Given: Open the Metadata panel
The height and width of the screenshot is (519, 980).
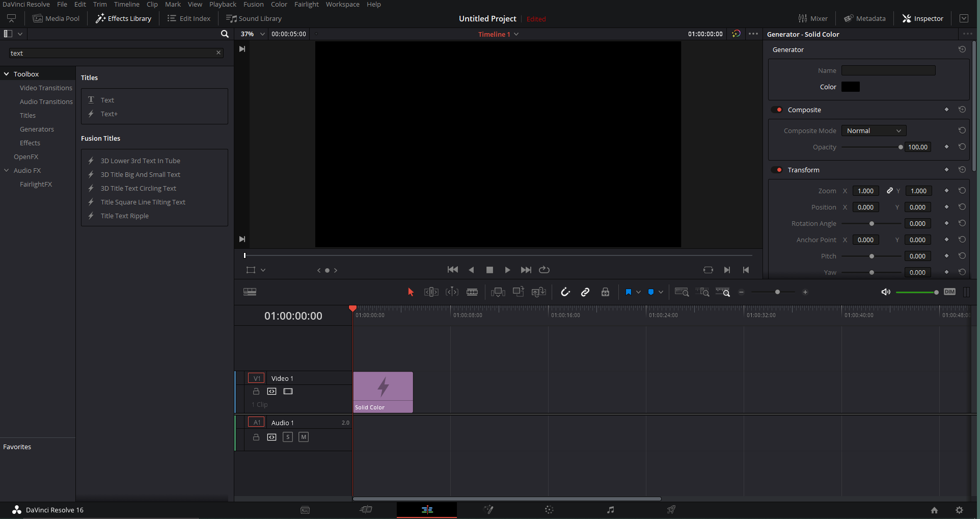Looking at the screenshot, I should tap(865, 18).
